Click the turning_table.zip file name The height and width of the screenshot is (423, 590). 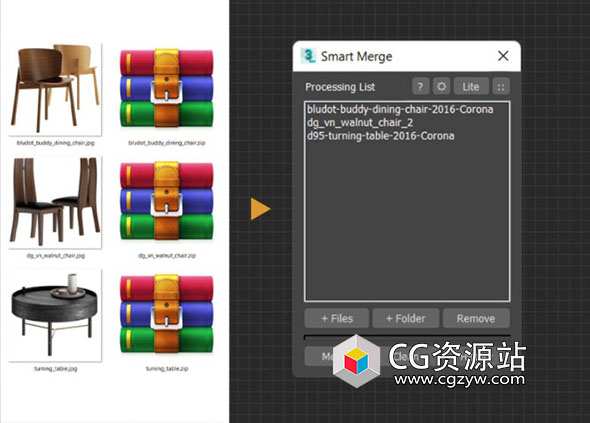click(167, 369)
